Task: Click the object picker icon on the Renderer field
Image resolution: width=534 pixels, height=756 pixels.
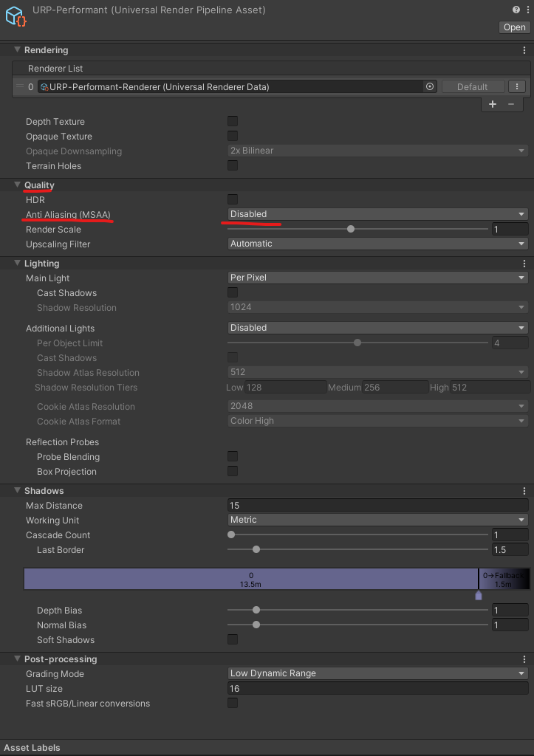Action: (x=429, y=86)
